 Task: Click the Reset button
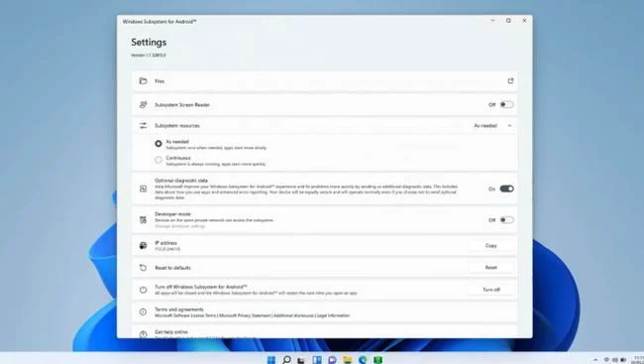click(x=490, y=268)
